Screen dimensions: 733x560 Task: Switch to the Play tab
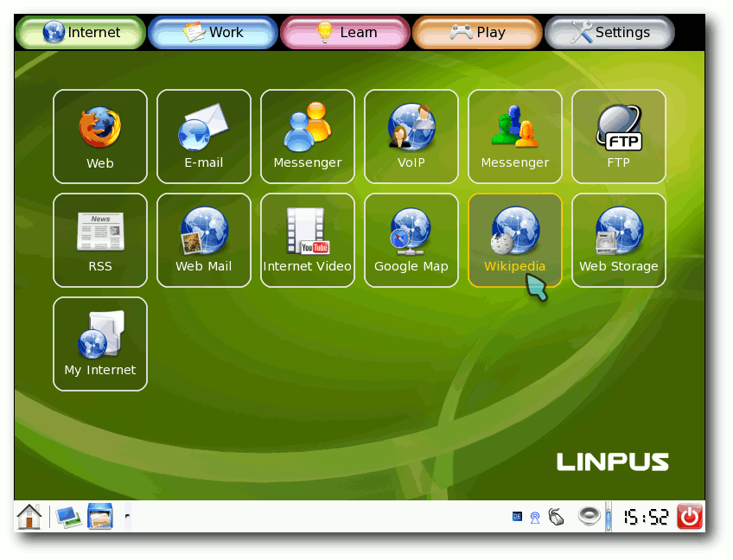[x=478, y=32]
